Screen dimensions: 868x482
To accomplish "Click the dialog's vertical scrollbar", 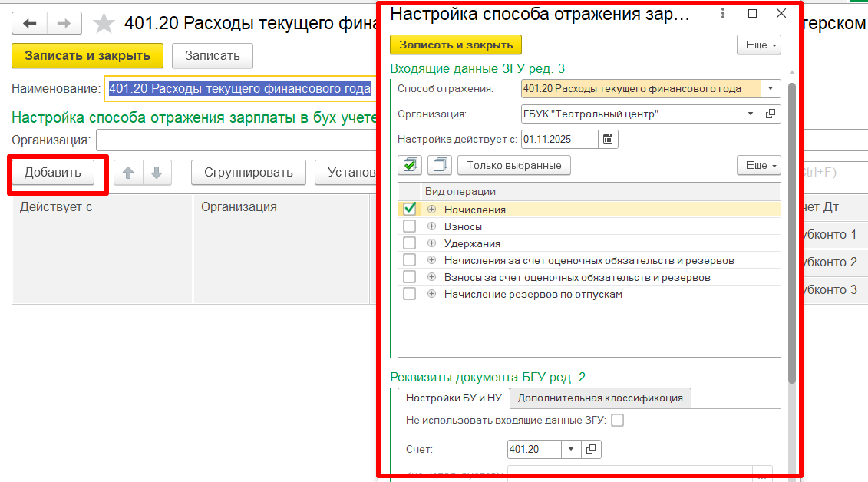I will coord(792,230).
